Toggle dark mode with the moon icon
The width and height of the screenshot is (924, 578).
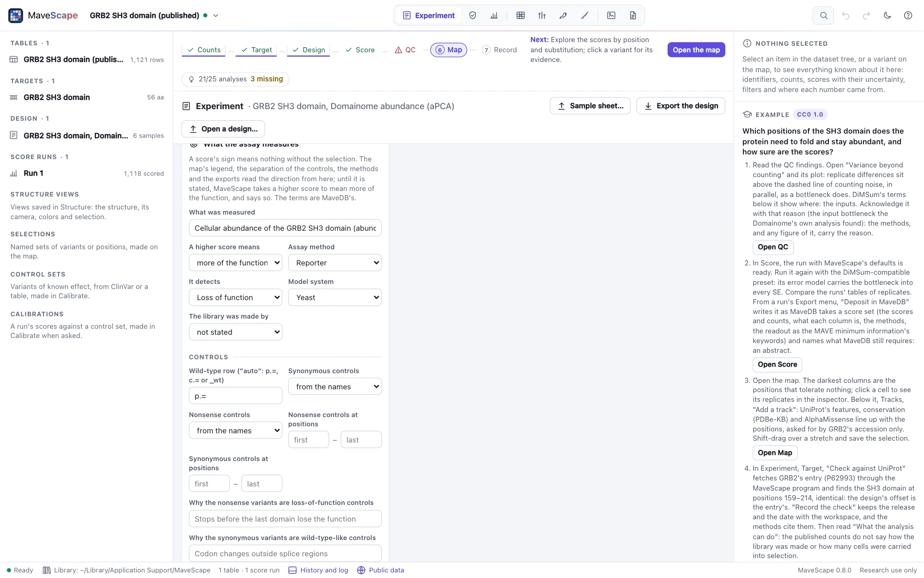click(x=887, y=15)
